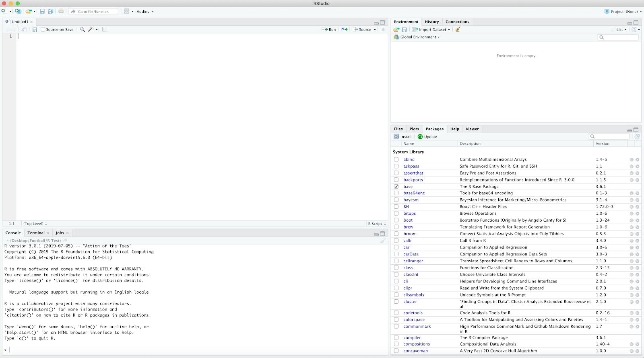The image size is (644, 358).
Task: Remove the abind package with its X icon
Action: pos(637,160)
